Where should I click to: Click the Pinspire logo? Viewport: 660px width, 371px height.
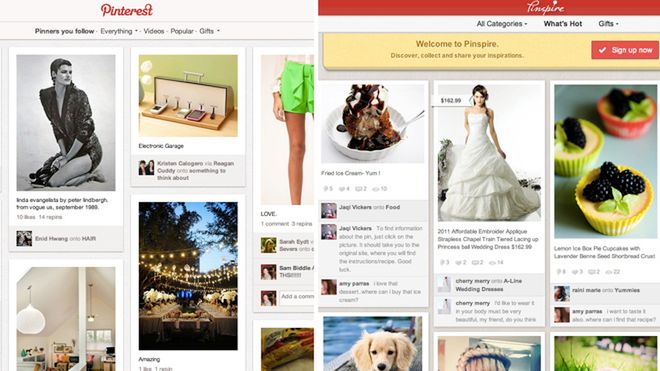coord(546,7)
